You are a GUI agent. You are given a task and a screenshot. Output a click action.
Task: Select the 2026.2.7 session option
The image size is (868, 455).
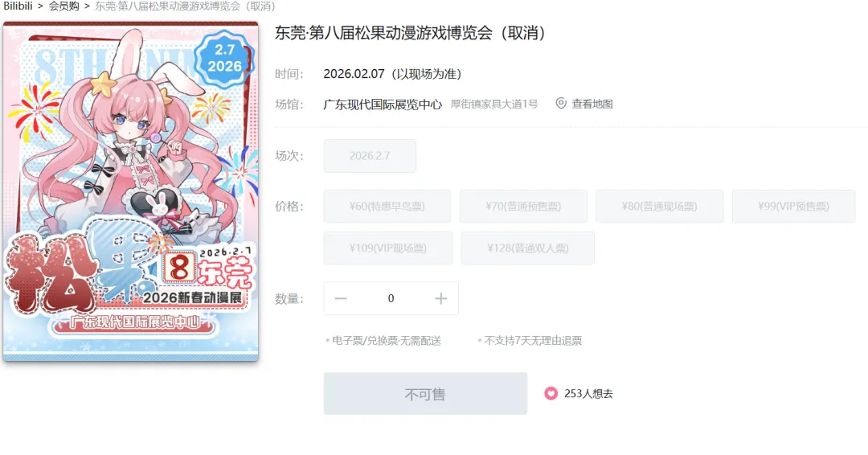[x=370, y=155]
